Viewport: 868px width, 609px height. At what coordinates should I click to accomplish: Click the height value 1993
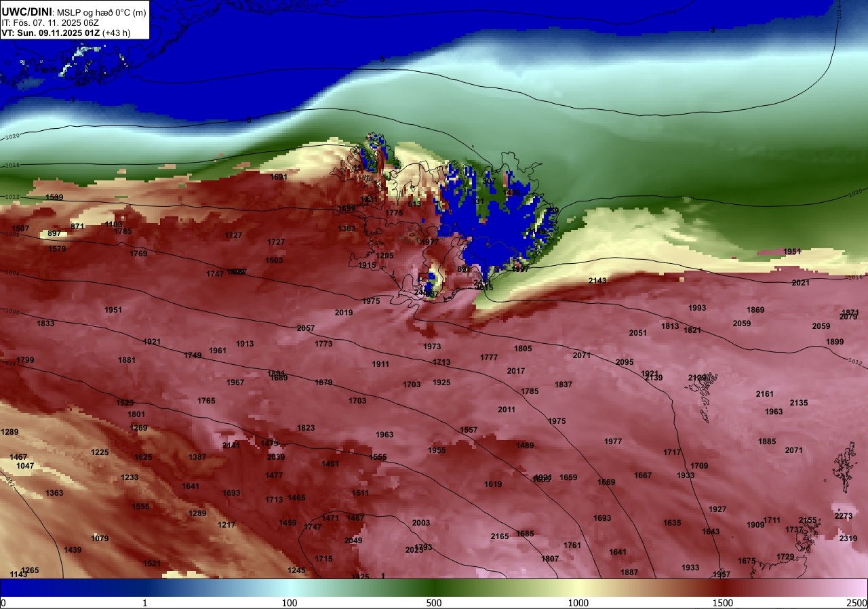coord(697,308)
